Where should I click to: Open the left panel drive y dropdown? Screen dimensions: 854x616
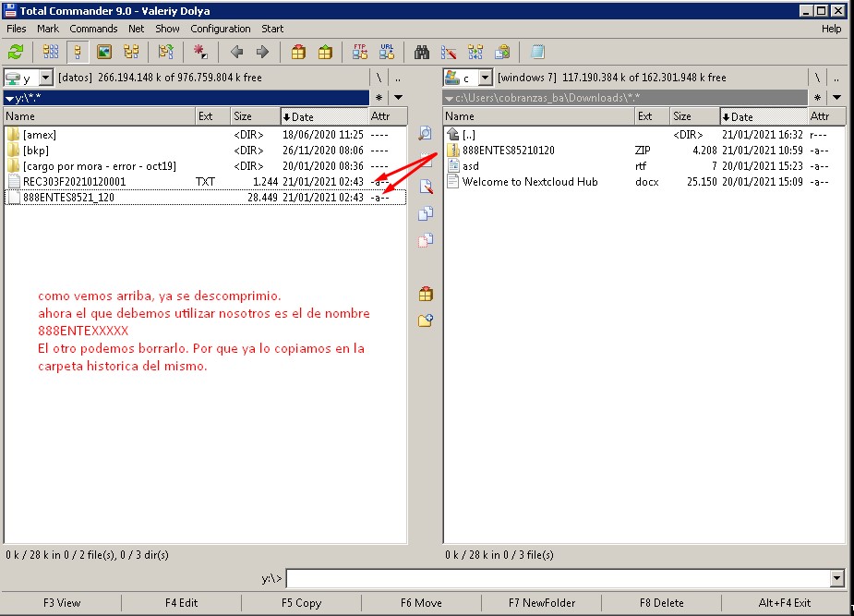coord(46,78)
